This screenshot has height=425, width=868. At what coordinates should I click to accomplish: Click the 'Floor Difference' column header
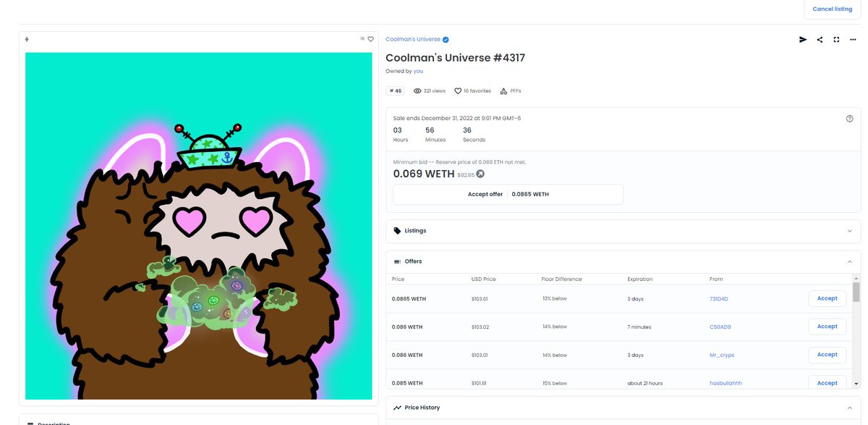pos(561,279)
